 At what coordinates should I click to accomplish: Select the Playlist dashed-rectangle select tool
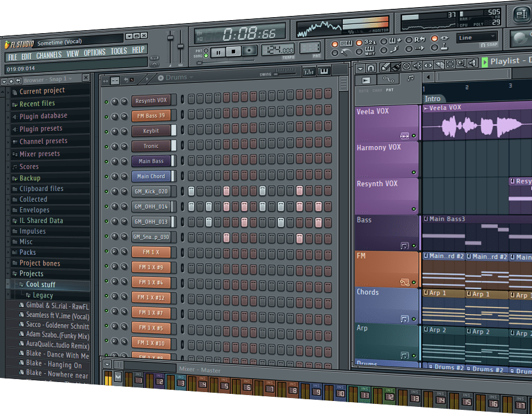pos(450,64)
